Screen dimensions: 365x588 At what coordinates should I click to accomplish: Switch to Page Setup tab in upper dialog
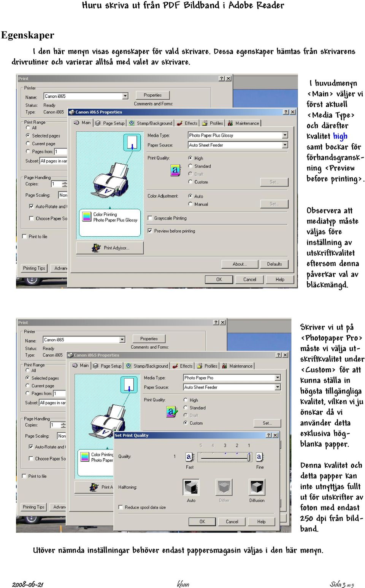click(110, 123)
